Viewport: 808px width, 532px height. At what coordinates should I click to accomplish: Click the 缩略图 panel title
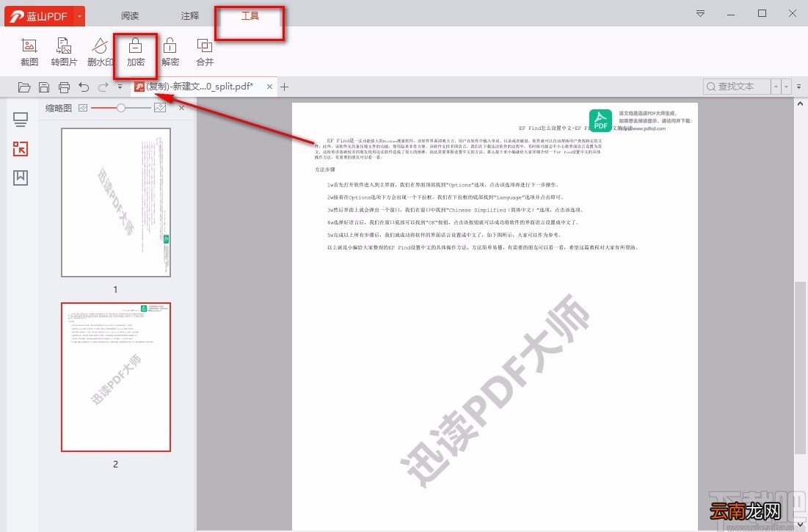tap(58, 108)
